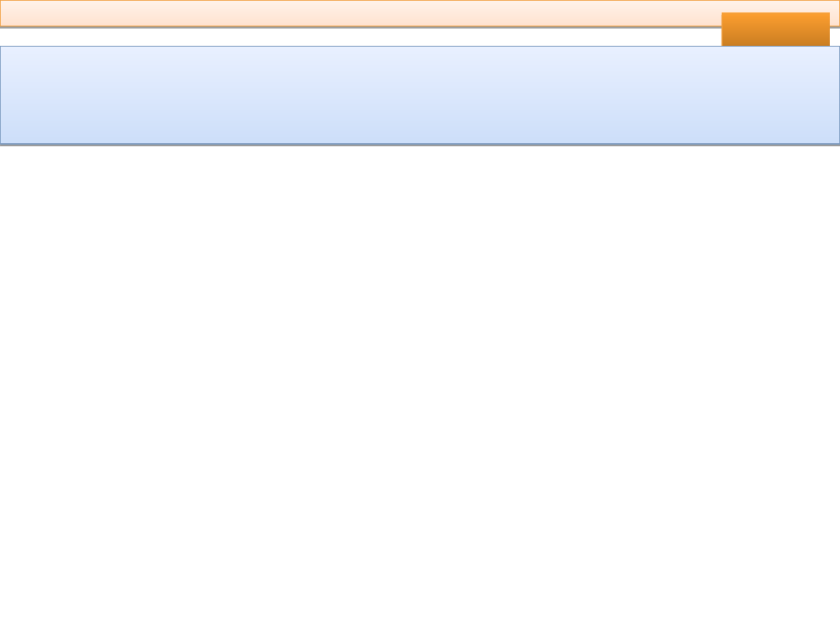Click the empty white area below blue panel
The image size is (840, 630).
pyautogui.click(x=420, y=387)
